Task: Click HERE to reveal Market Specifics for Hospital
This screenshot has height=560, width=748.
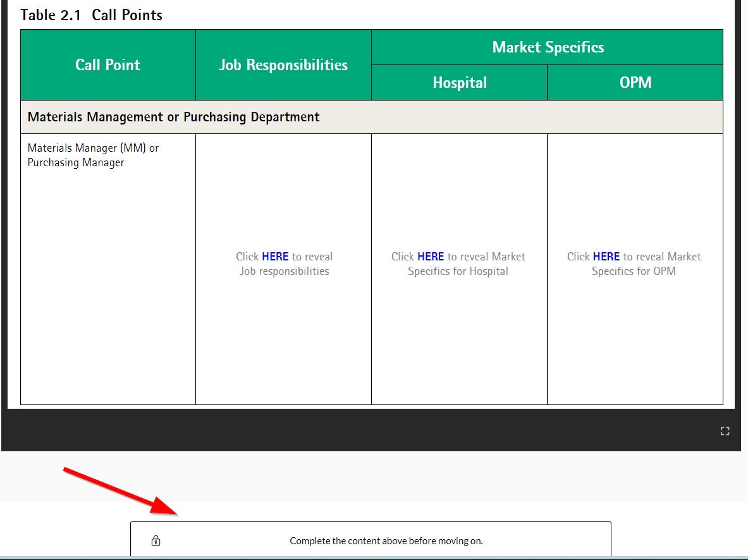Action: pyautogui.click(x=431, y=257)
